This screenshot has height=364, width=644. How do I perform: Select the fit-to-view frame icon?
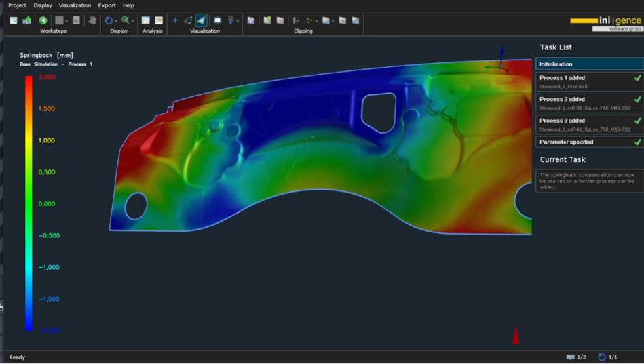tap(217, 20)
